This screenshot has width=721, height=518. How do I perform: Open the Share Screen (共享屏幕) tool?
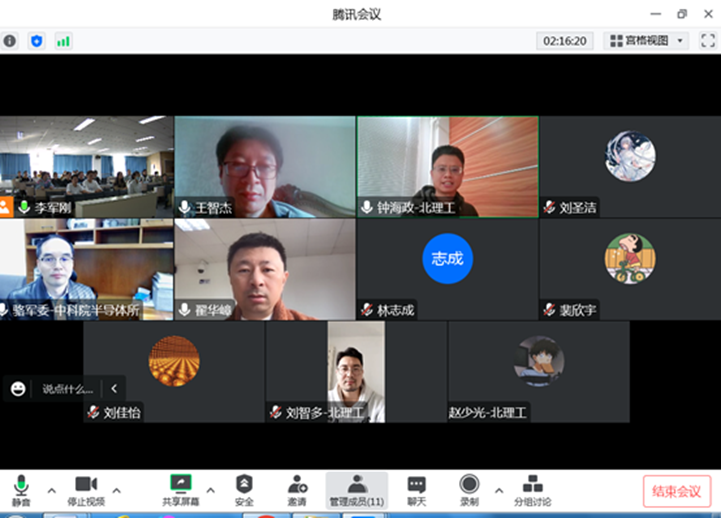pyautogui.click(x=181, y=489)
